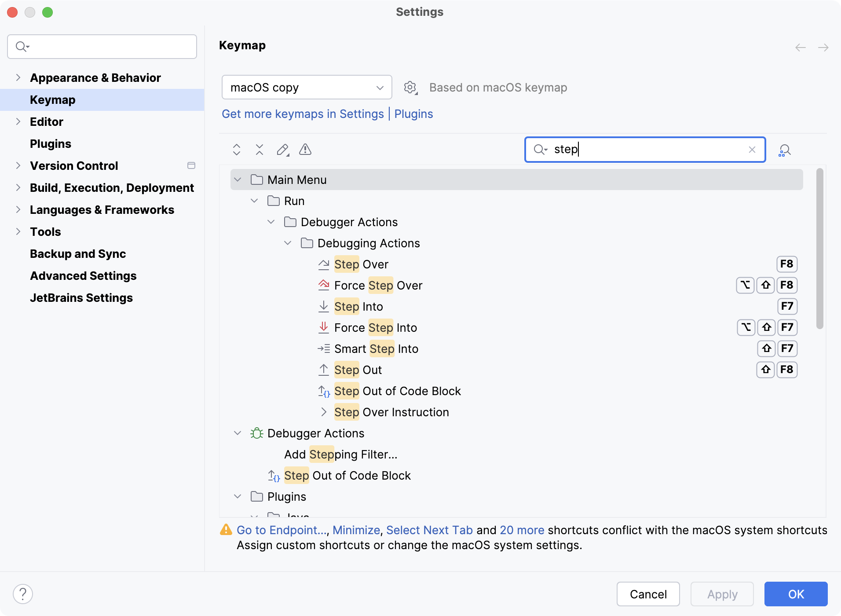Clear the step search query with X
Viewport: 841px width, 616px height.
click(x=752, y=150)
